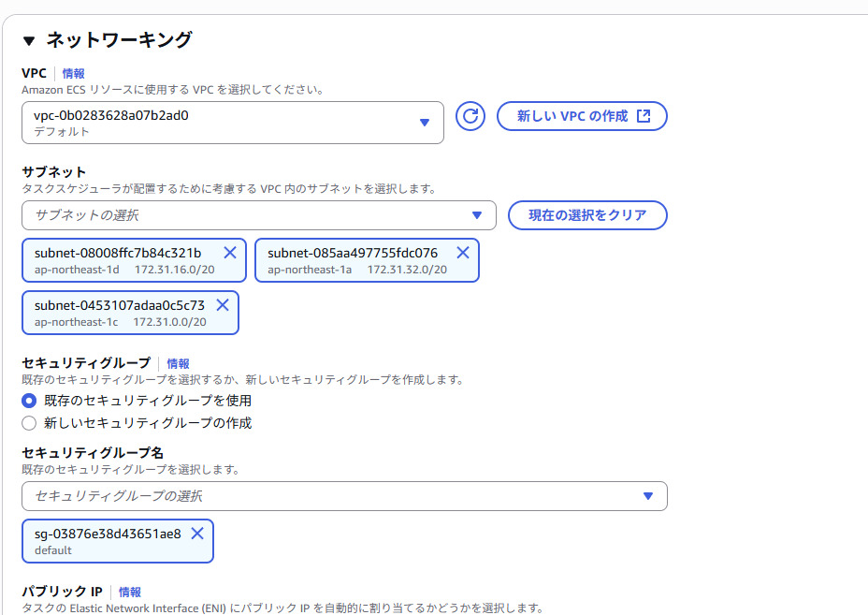This screenshot has width=868, height=615.
Task: Open the VPC 情報 link
Action: (73, 73)
